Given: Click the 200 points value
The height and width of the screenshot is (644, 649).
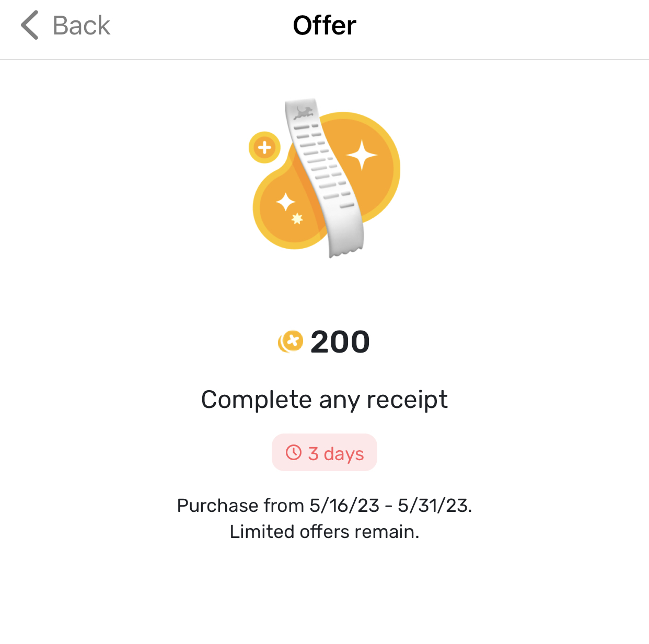Looking at the screenshot, I should [x=339, y=342].
